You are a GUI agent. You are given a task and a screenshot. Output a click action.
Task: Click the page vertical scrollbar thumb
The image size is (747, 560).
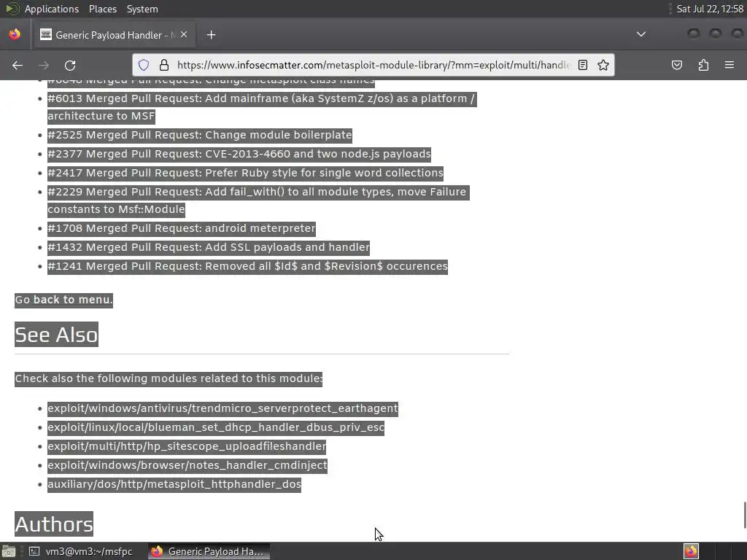(744, 515)
